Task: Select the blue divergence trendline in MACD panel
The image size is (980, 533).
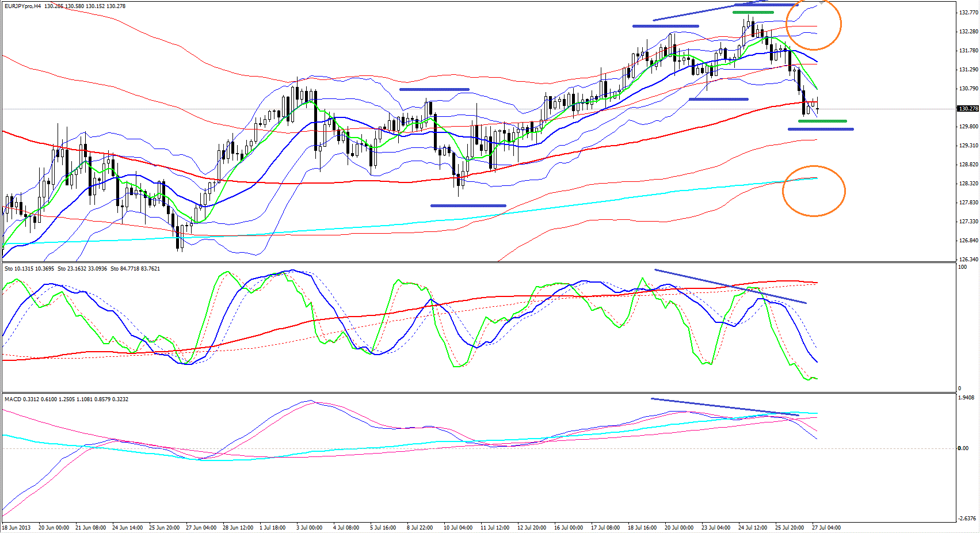Action: coord(724,406)
